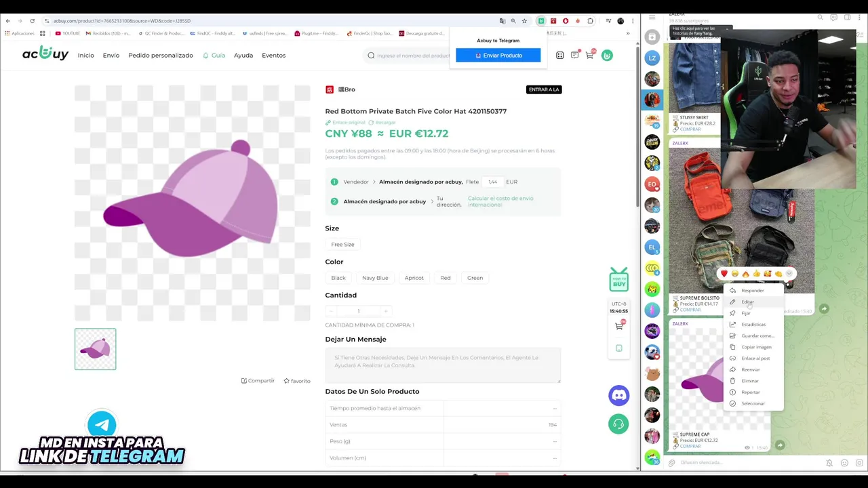
Task: Open the Discord floating button
Action: (618, 395)
